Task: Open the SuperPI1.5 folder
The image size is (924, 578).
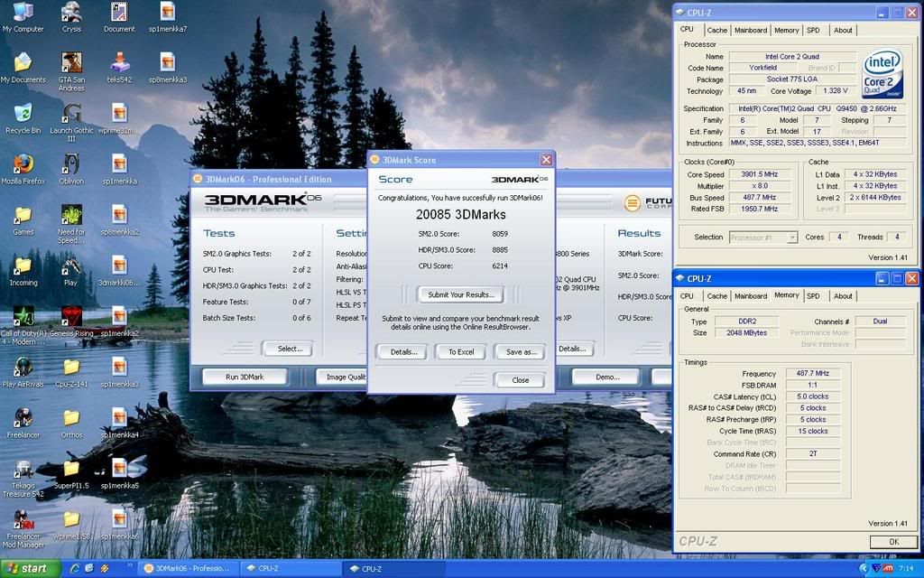Action: click(71, 469)
